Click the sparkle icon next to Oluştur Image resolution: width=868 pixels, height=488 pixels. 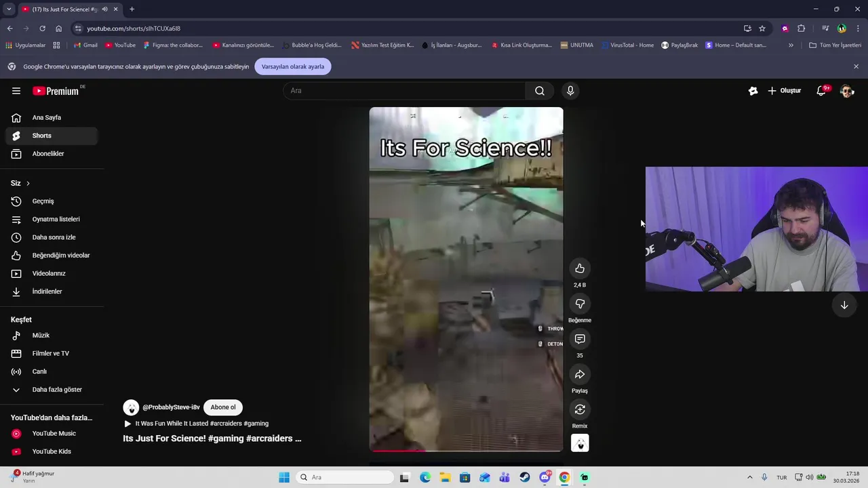753,91
